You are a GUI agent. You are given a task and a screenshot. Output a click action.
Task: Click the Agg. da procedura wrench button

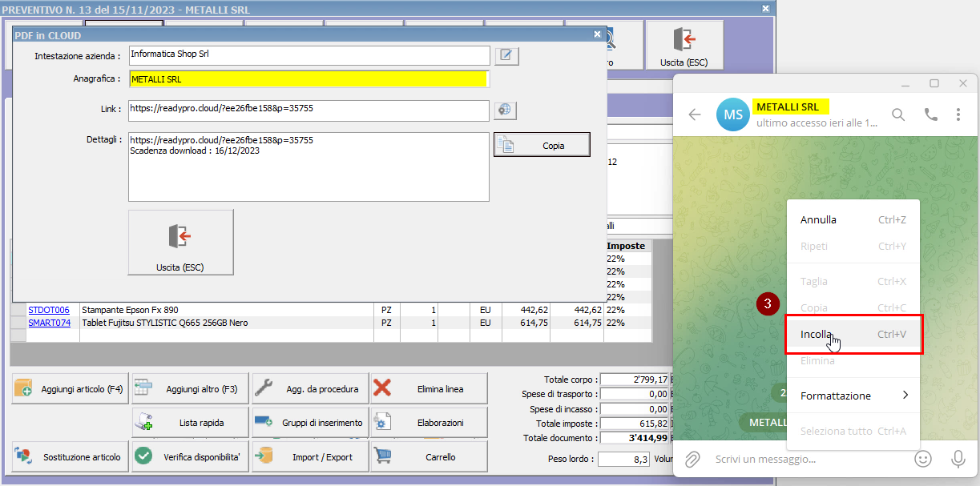[x=309, y=389]
